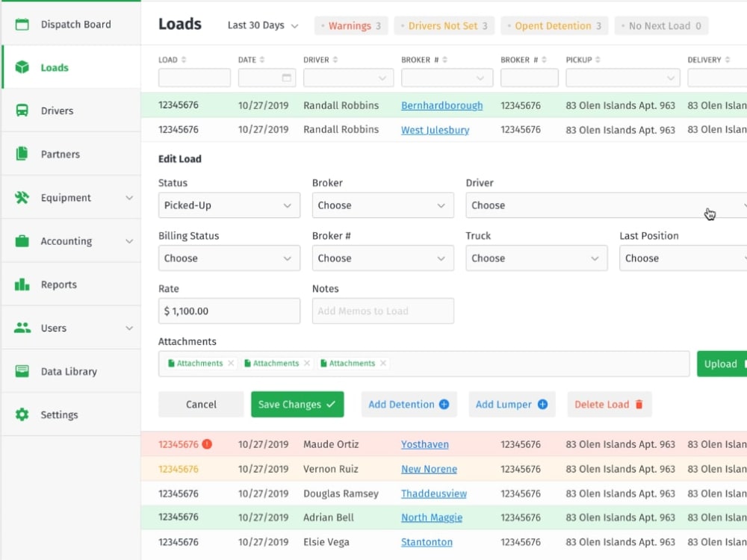Toggle the Drivers Not Set filter
Viewport: 747px width, 560px height.
[x=444, y=25]
